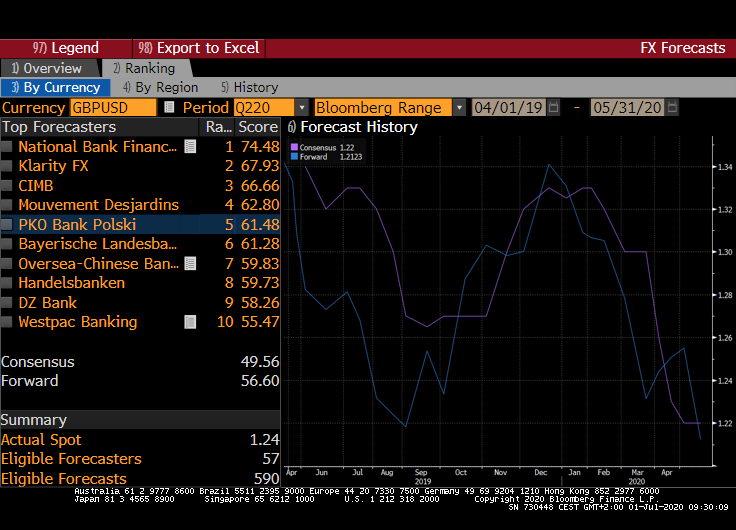Tick the checkbox beside Klarity FX
The image size is (736, 530).
[x=8, y=166]
